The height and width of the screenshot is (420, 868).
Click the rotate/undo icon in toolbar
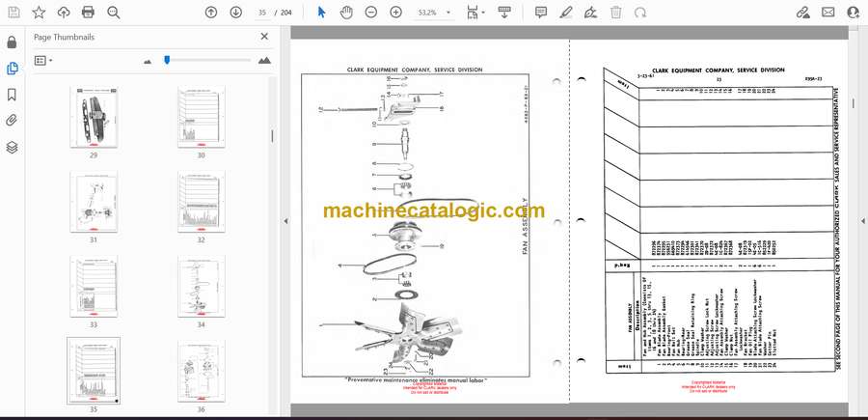pyautogui.click(x=640, y=13)
